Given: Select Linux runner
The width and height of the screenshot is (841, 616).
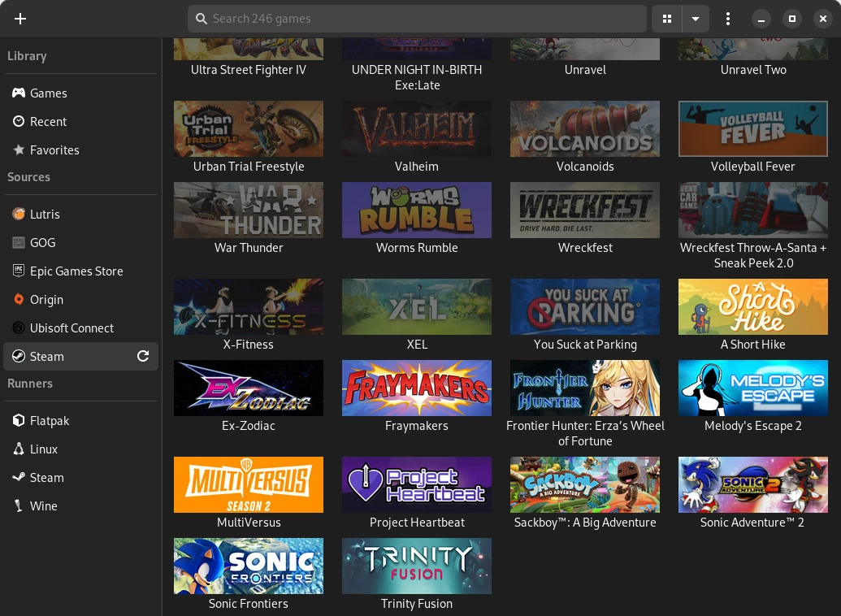Looking at the screenshot, I should (80, 449).
